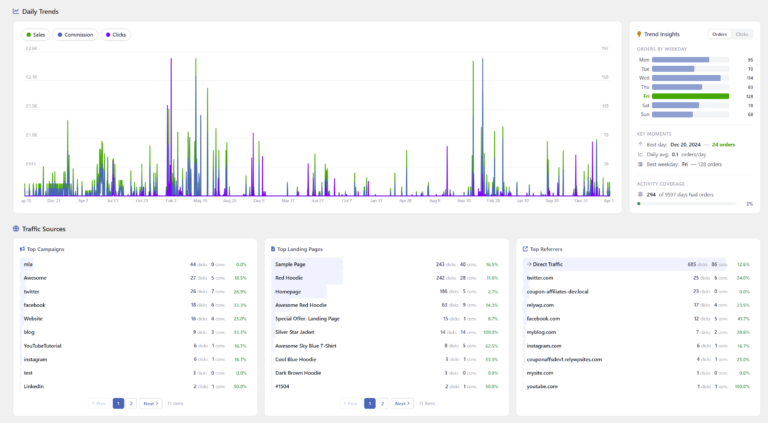Go to page 2 in Top Landing Pages
Viewport: 768px width, 423px height.
point(383,403)
